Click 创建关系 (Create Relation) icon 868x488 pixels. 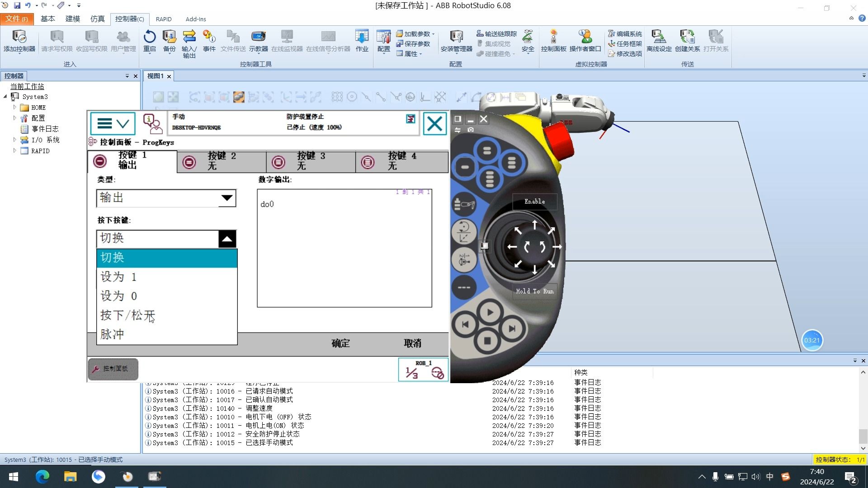click(687, 41)
